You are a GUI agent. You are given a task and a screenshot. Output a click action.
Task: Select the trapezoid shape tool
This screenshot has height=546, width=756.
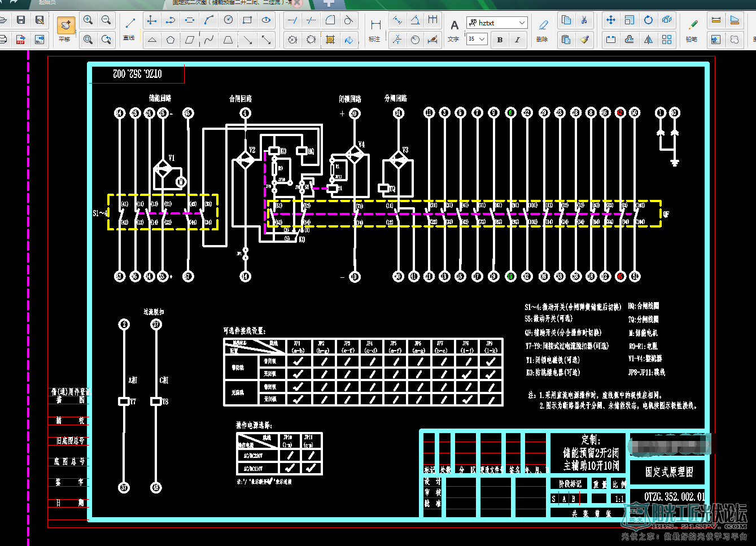pos(228,40)
